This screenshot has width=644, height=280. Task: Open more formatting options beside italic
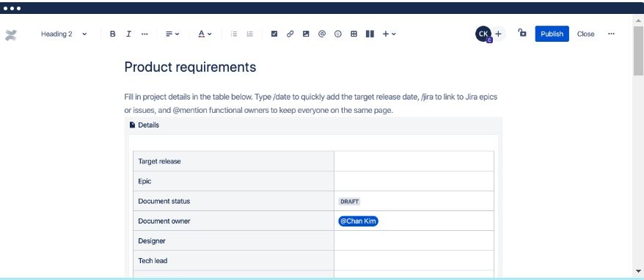point(144,34)
